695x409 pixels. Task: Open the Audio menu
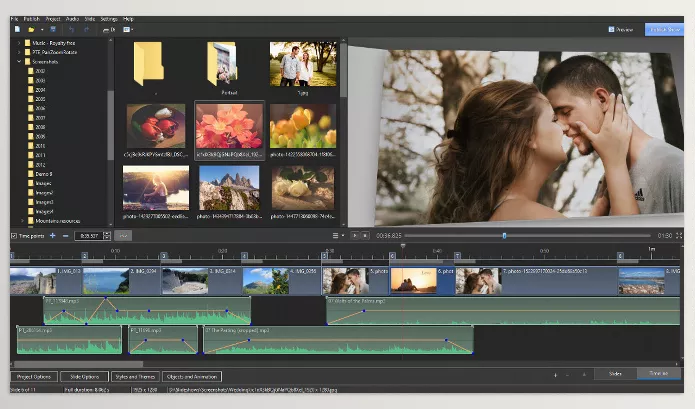click(x=72, y=19)
